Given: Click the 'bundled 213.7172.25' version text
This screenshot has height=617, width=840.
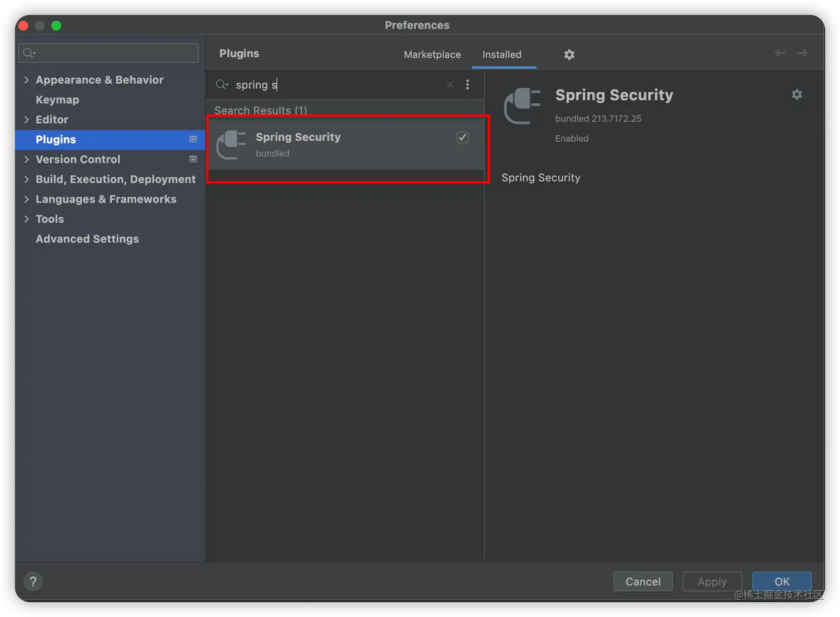Looking at the screenshot, I should point(598,118).
